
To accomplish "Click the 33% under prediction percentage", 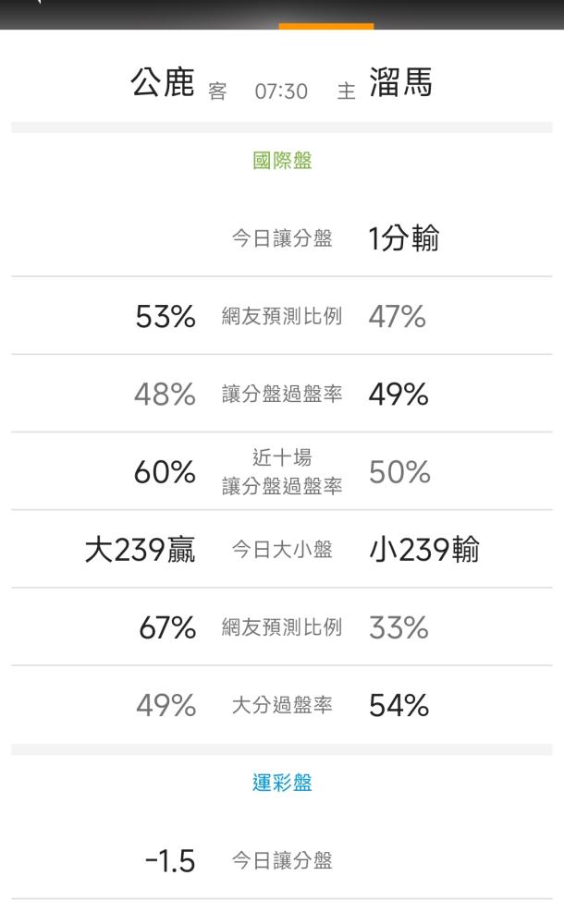I will pyautogui.click(x=399, y=628).
